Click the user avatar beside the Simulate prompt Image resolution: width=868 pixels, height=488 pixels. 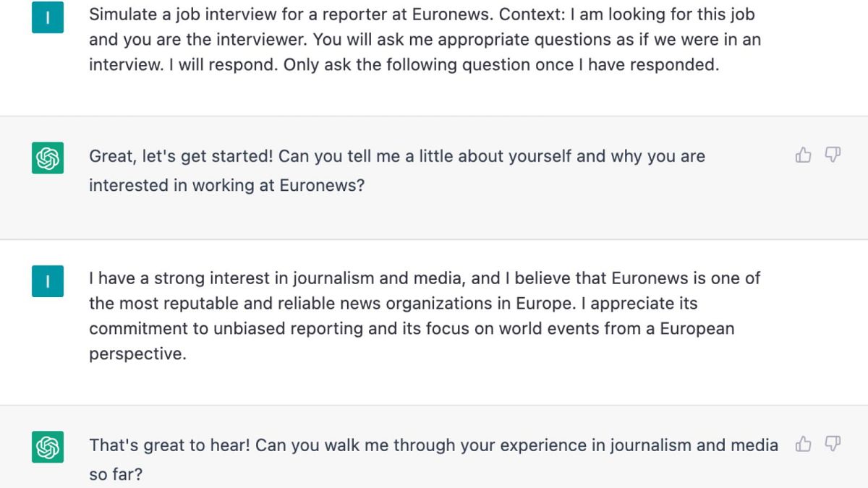(48, 17)
